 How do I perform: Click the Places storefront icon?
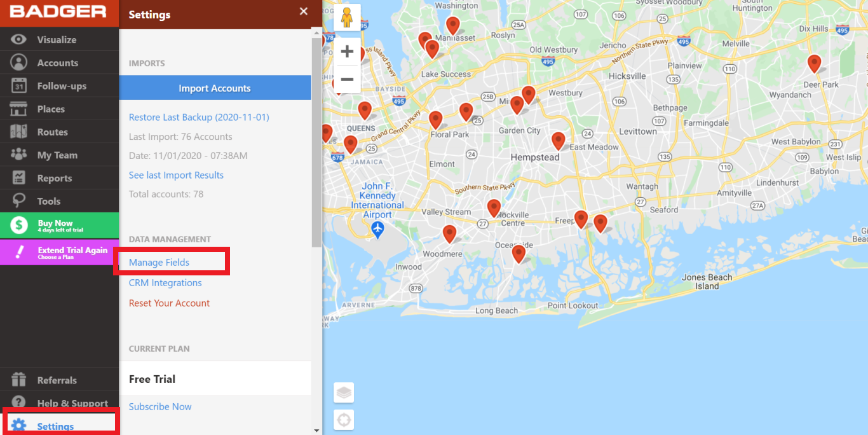[x=19, y=109]
